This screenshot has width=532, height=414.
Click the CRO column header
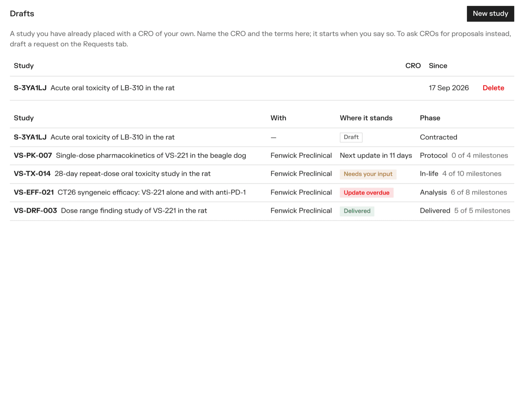point(413,66)
